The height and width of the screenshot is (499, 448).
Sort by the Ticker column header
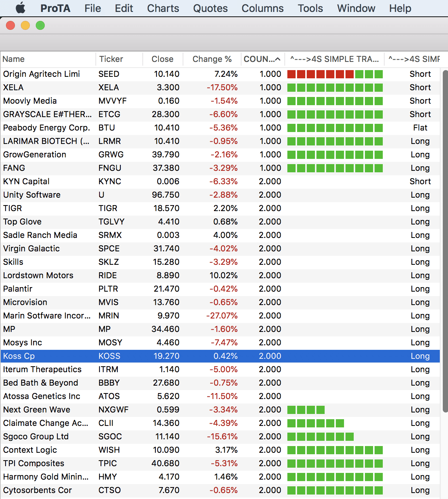click(119, 59)
